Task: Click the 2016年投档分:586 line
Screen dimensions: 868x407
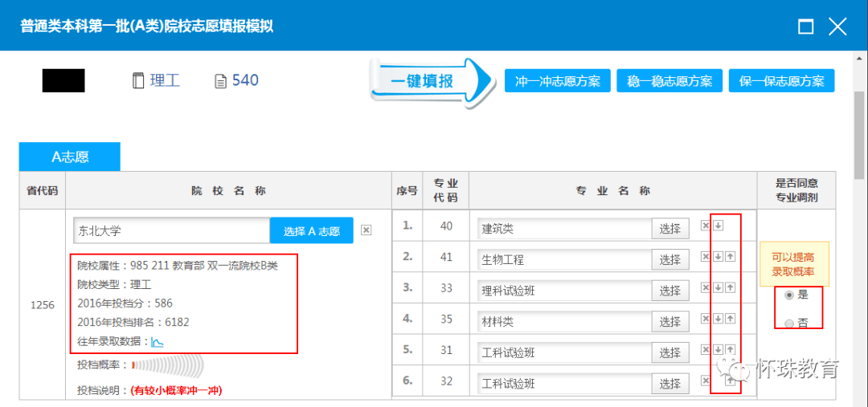Action: 125,303
